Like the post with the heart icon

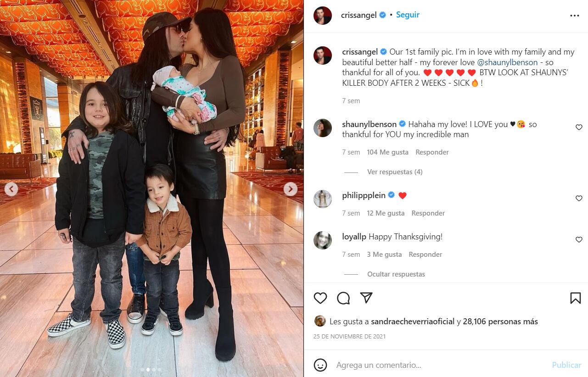pyautogui.click(x=320, y=298)
